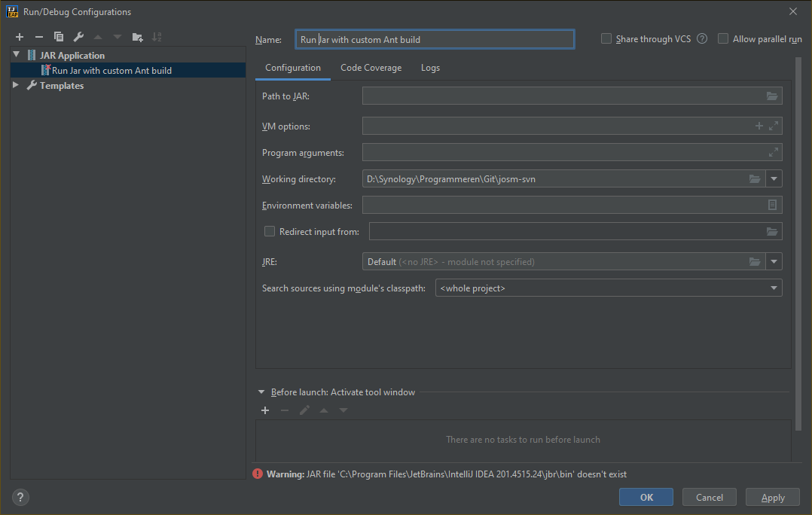This screenshot has width=812, height=515.
Task: Switch to the Code Coverage tab
Action: 371,68
